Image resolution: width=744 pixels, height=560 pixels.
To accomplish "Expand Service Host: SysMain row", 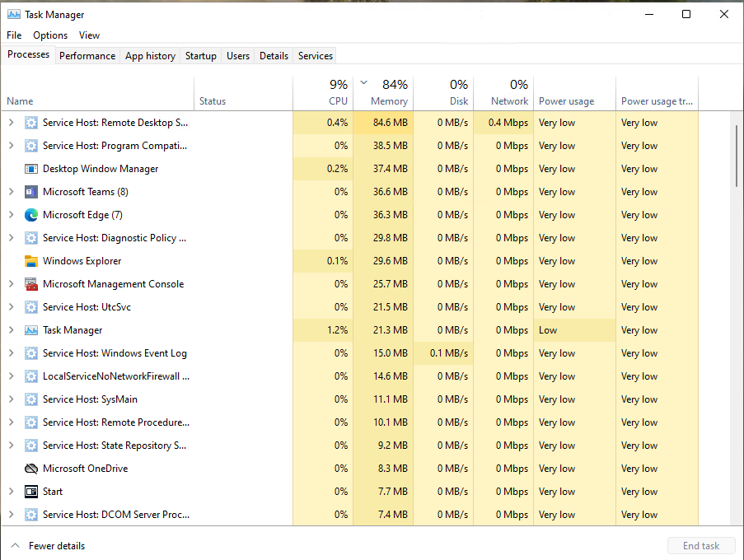I will click(x=11, y=399).
